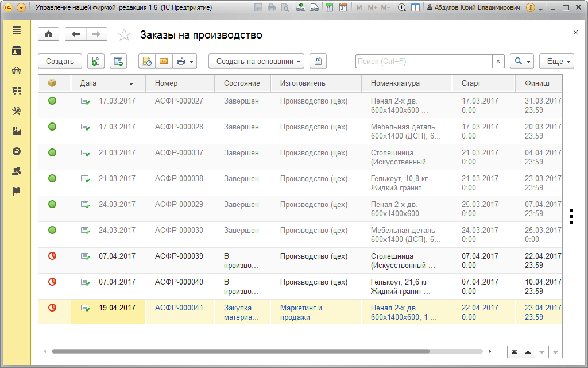588x368 pixels.
Task: Select order АСФР-000029
Action: click(300, 209)
